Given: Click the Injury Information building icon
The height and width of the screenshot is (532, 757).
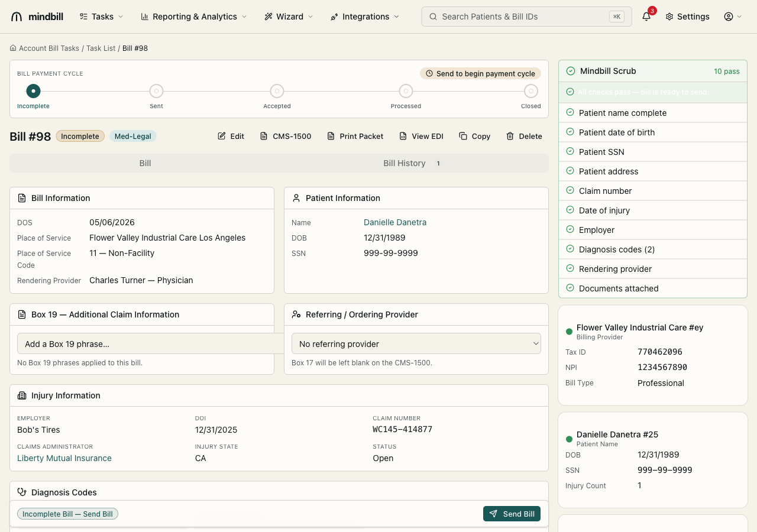Looking at the screenshot, I should pyautogui.click(x=22, y=395).
